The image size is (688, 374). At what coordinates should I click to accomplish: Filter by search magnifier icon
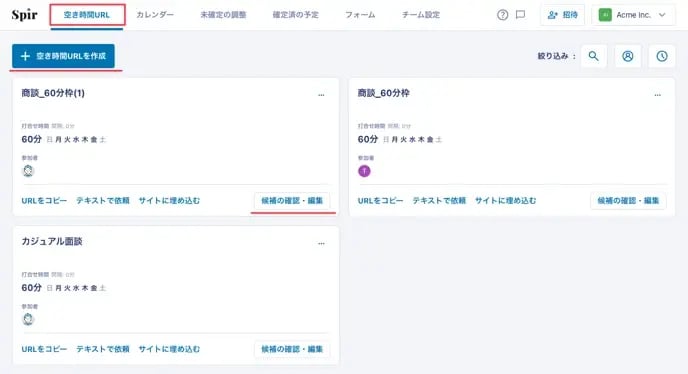click(594, 56)
